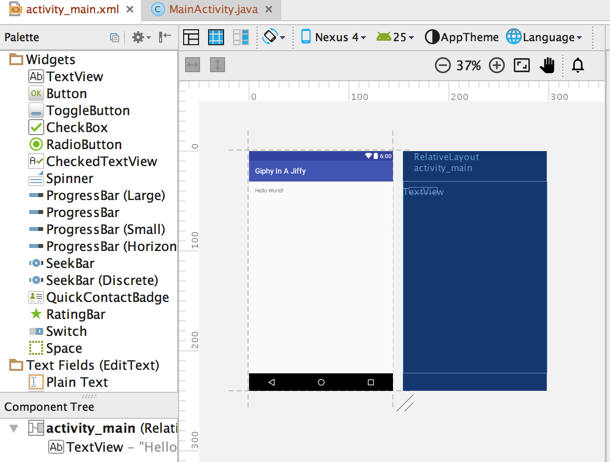Viewport: 610px width, 462px height.
Task: Click the RelativeLayout activity_main blueprint label
Action: (x=446, y=162)
